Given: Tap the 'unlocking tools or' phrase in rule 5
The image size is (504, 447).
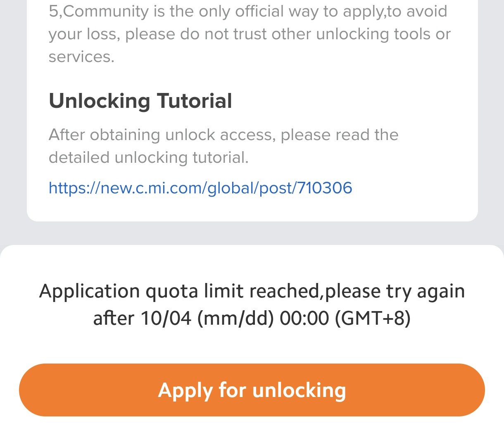Looking at the screenshot, I should point(383,34).
